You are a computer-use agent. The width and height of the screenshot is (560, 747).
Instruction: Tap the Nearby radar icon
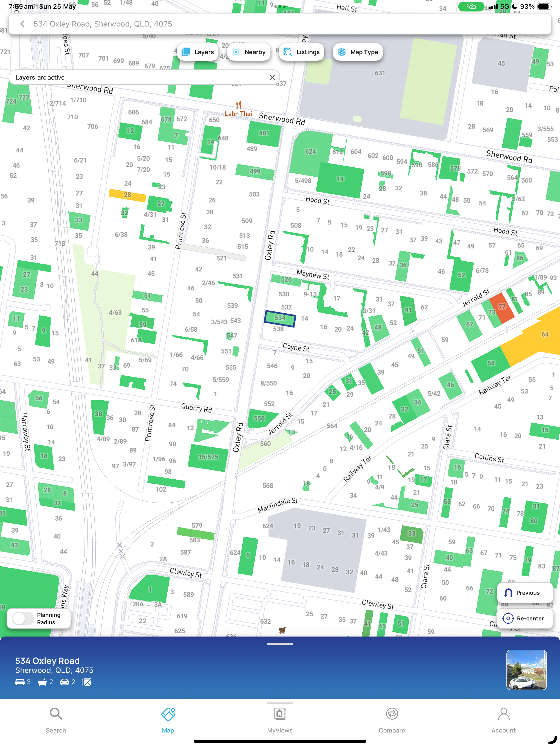[236, 52]
